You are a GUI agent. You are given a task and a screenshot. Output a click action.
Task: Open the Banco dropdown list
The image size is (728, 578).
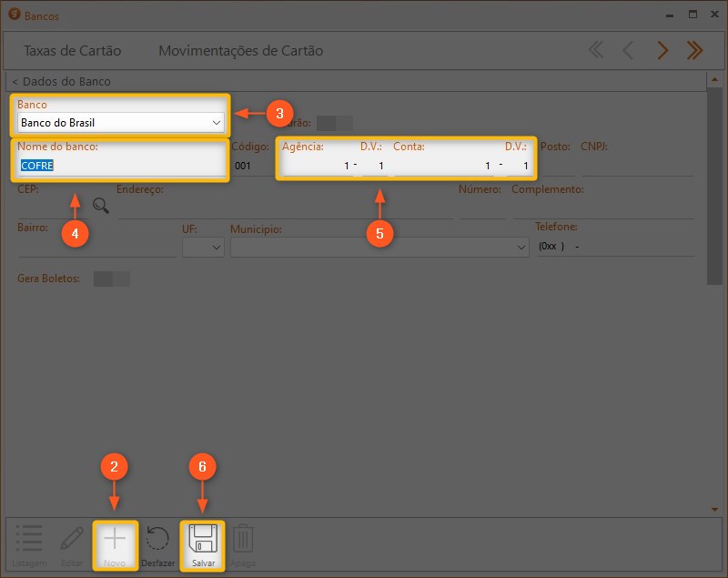pos(216,123)
